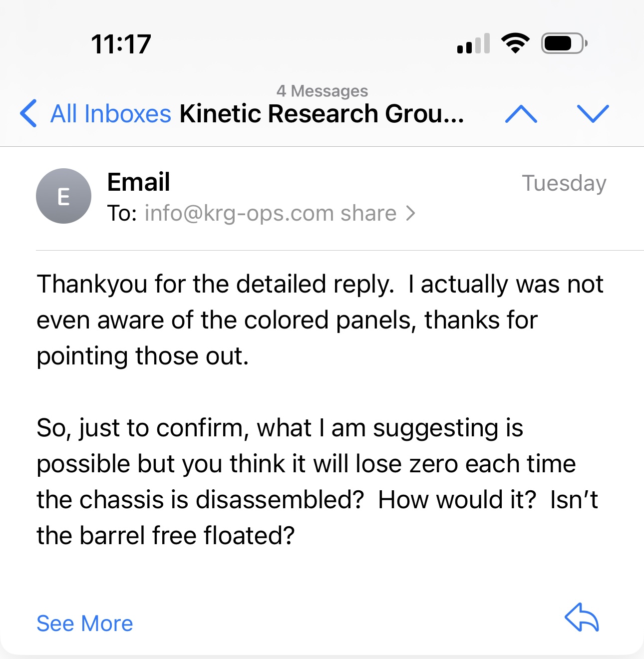Tap the reply arrow icon

pos(582,618)
